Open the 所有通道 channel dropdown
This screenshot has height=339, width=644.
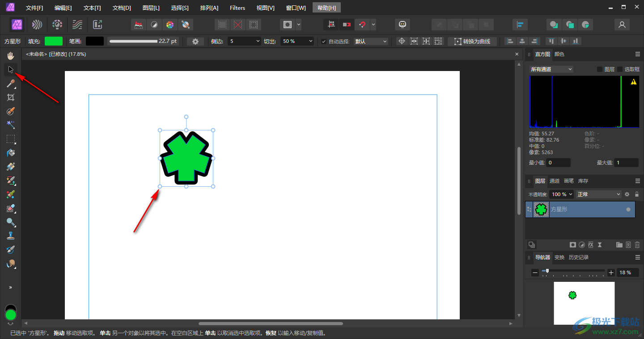[x=551, y=69]
